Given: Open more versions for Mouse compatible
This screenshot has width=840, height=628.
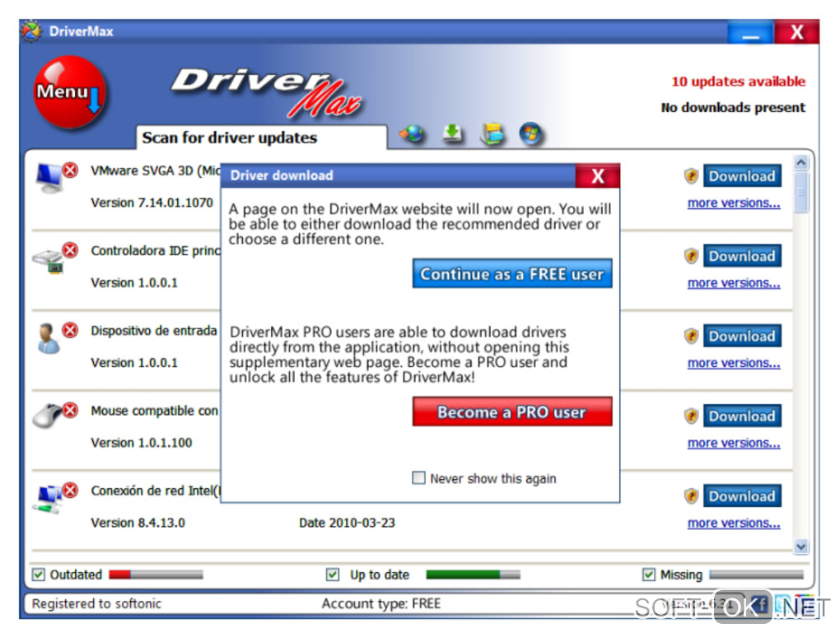Looking at the screenshot, I should [x=734, y=443].
